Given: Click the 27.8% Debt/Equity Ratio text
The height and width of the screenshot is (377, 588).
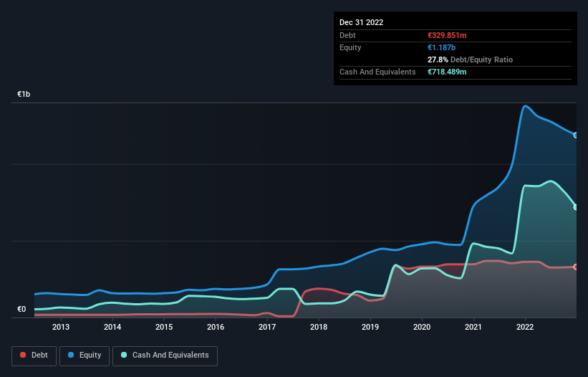Looking at the screenshot, I should click(471, 59).
